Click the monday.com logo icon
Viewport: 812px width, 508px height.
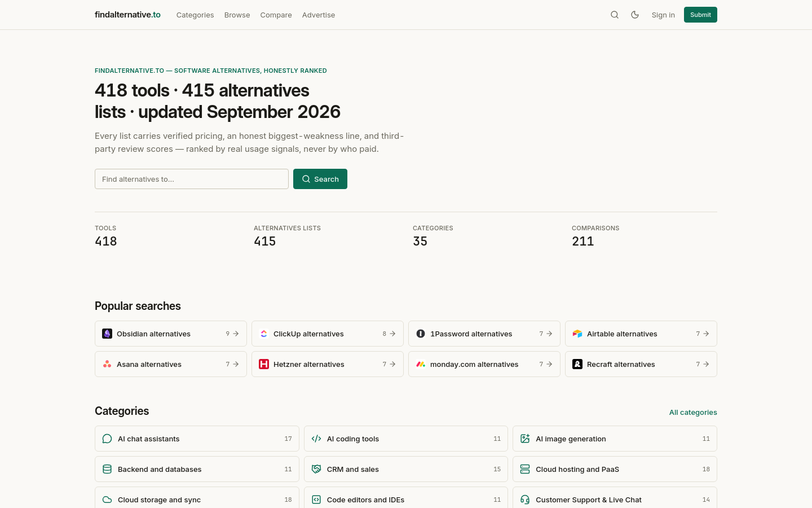421,364
